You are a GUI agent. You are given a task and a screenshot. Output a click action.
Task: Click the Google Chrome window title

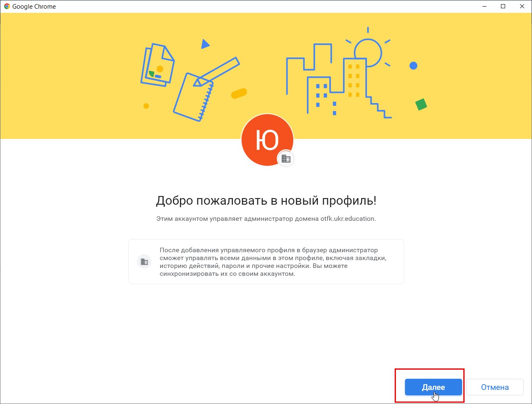click(34, 7)
